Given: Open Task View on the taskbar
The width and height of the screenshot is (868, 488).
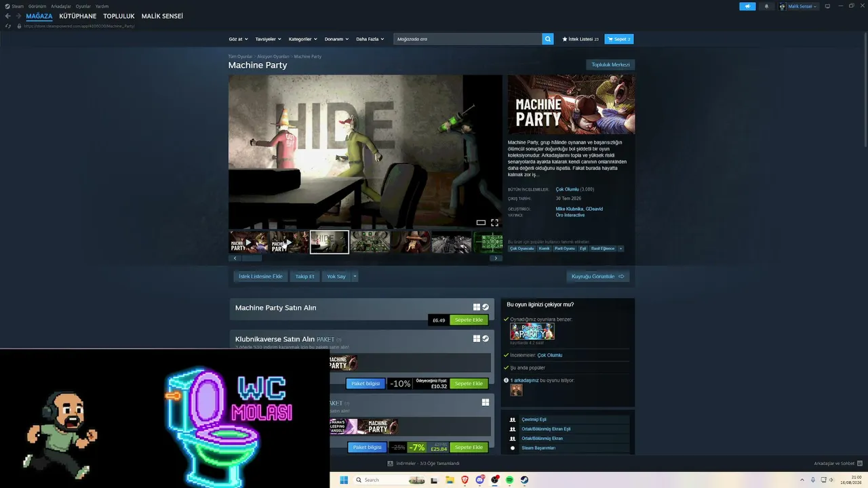Looking at the screenshot, I should click(x=435, y=480).
